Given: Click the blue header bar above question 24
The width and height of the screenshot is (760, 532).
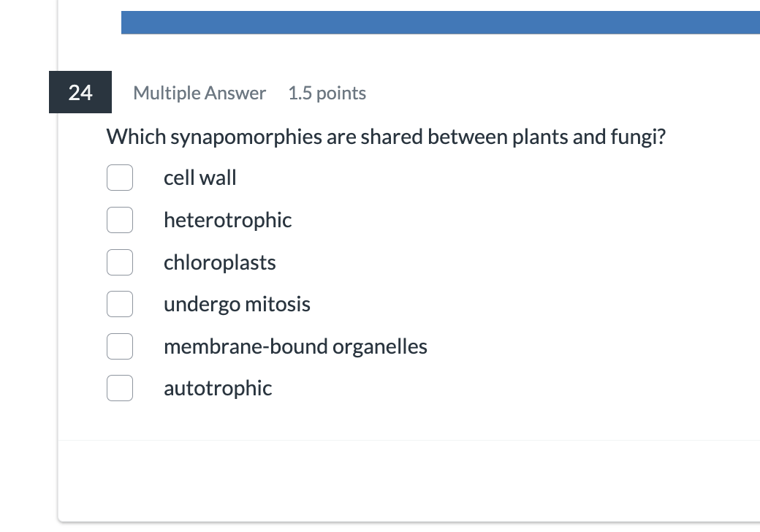Looking at the screenshot, I should point(438,22).
